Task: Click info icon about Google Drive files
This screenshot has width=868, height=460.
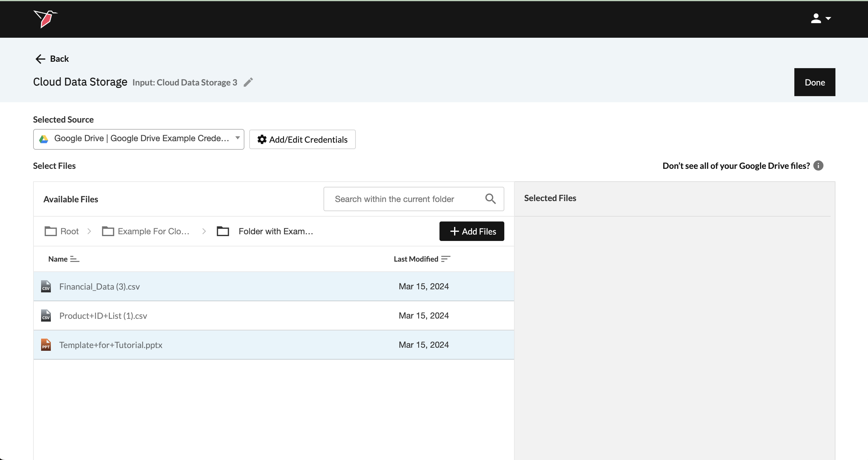Action: click(x=818, y=166)
